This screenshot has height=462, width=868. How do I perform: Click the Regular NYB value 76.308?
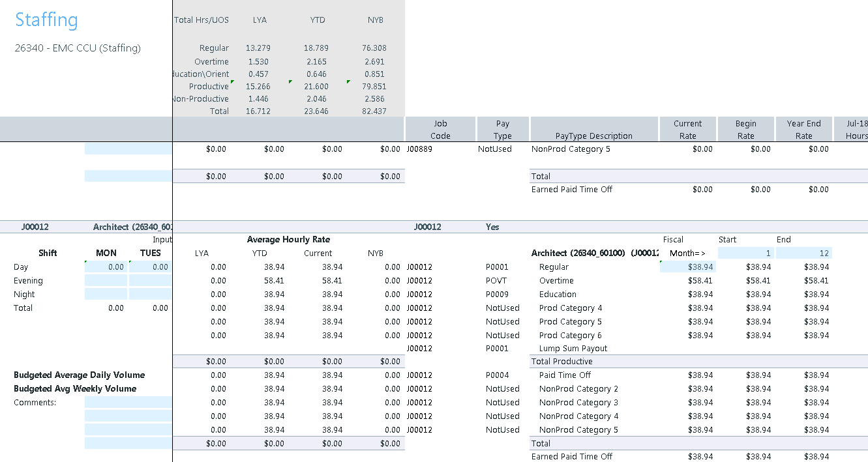pos(374,48)
